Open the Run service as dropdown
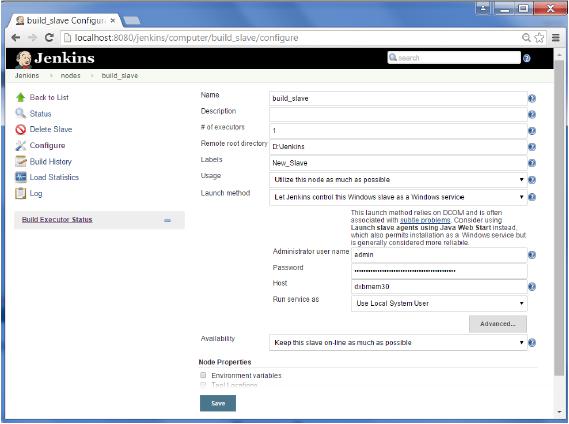Image resolution: width=569 pixels, height=424 pixels. (x=439, y=303)
